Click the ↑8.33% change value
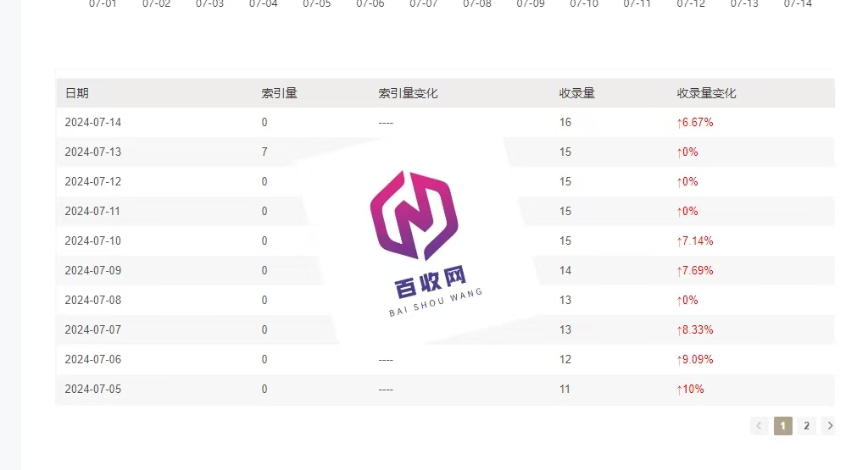Image resolution: width=868 pixels, height=470 pixels. 695,329
